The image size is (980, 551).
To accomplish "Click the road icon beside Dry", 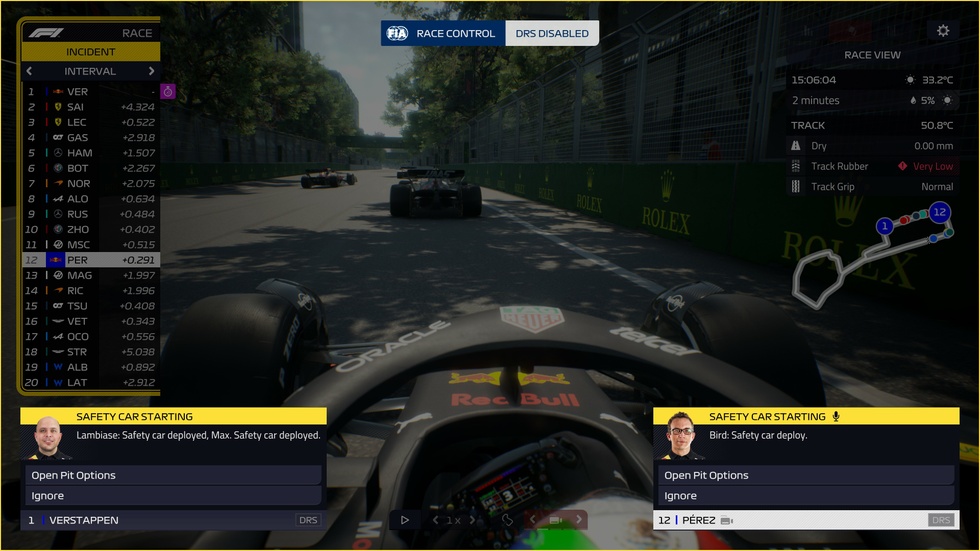I will [x=796, y=146].
